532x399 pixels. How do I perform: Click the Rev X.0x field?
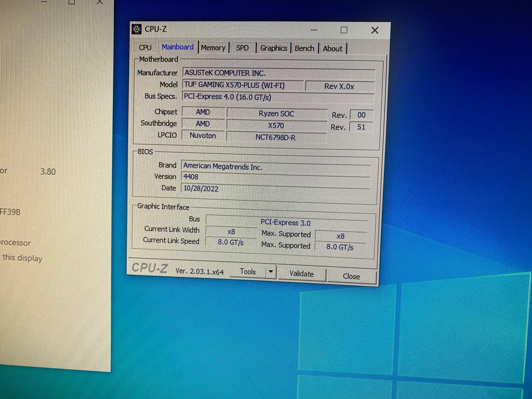pos(340,87)
